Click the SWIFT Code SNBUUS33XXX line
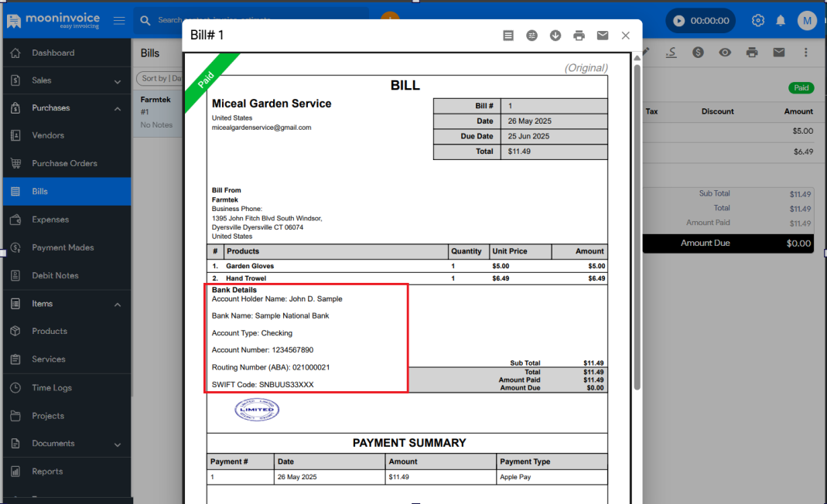Viewport: 827px width, 504px height. click(263, 385)
